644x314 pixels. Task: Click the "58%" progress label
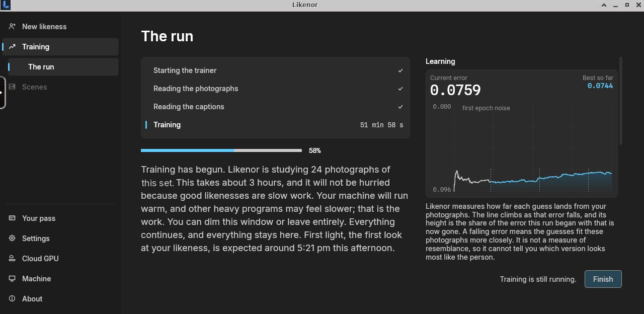coord(314,150)
